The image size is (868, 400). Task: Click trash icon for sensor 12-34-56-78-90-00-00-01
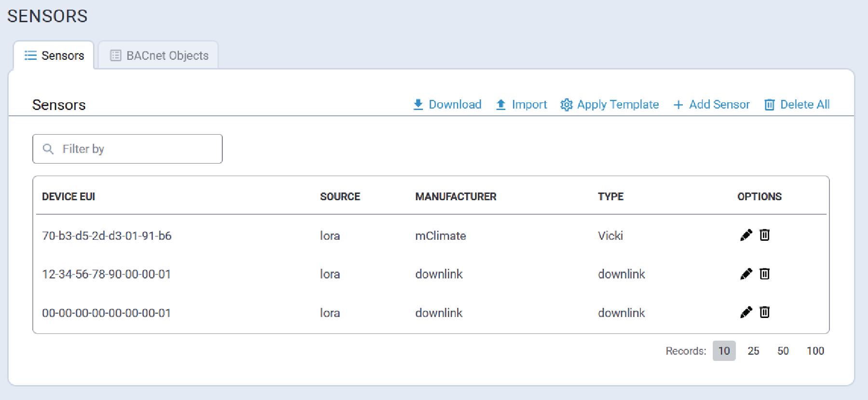point(764,274)
